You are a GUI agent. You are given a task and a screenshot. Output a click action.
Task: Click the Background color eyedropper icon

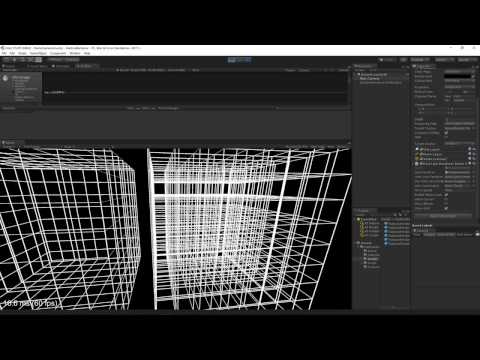[x=472, y=76]
